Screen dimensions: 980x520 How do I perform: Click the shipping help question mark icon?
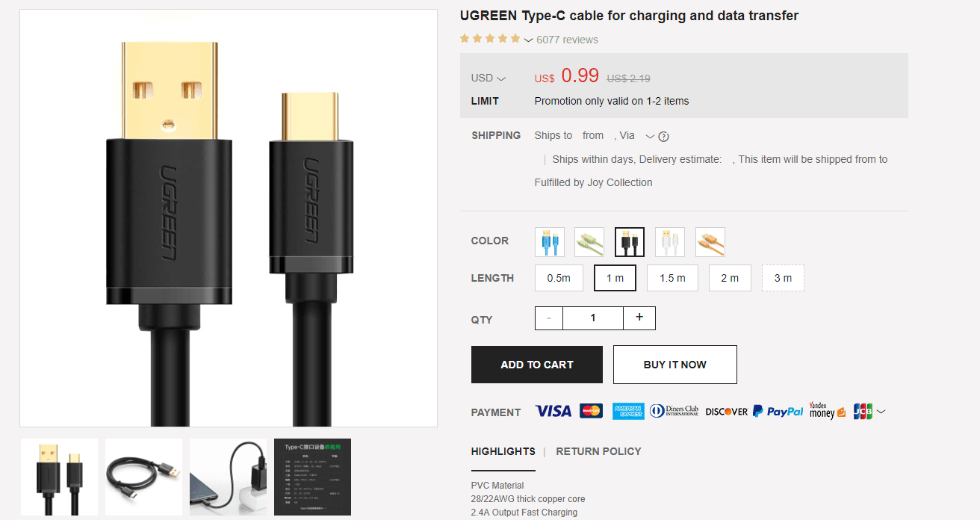coord(663,137)
